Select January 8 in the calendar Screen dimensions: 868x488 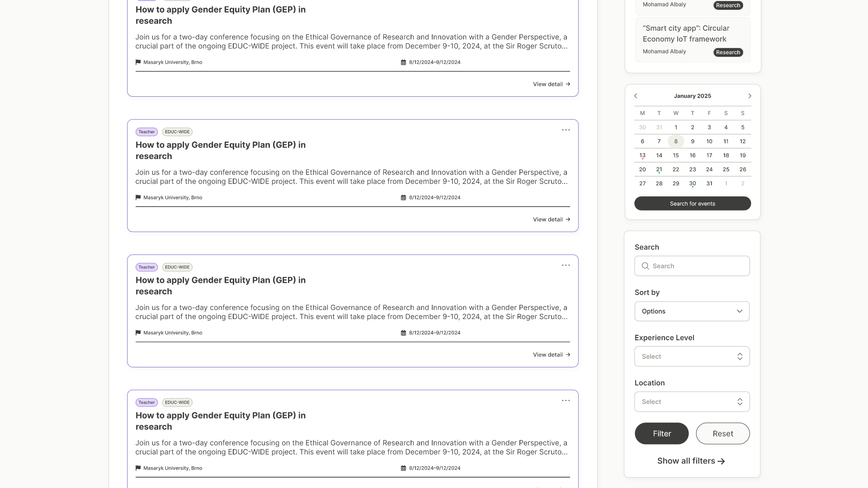(x=676, y=141)
